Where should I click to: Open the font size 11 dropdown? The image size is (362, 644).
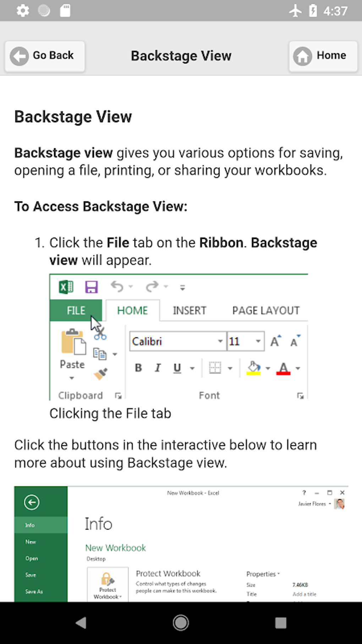258,341
